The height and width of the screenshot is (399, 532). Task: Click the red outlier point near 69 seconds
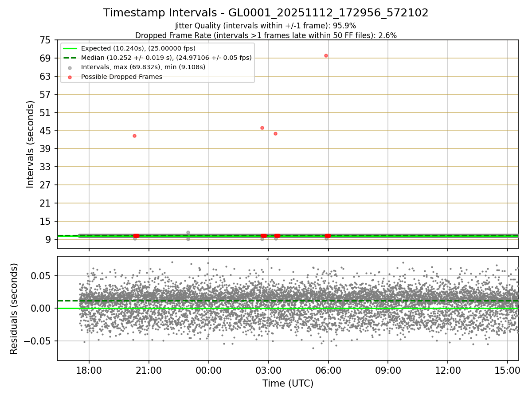click(x=326, y=55)
